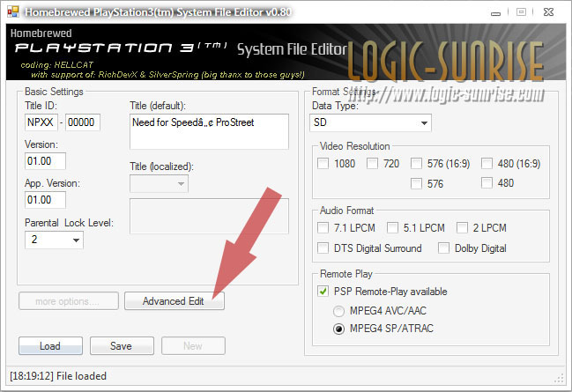
Task: Click the Video Resolution group label
Action: coord(355,146)
